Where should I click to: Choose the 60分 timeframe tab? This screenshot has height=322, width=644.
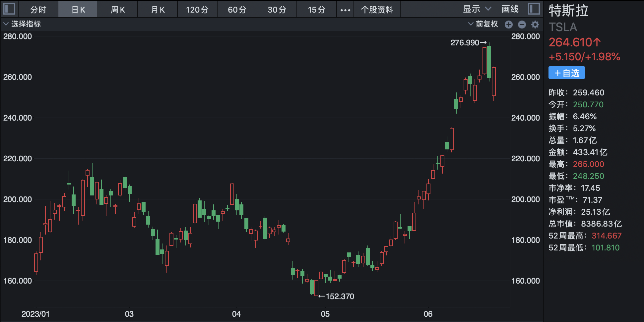[x=237, y=10]
